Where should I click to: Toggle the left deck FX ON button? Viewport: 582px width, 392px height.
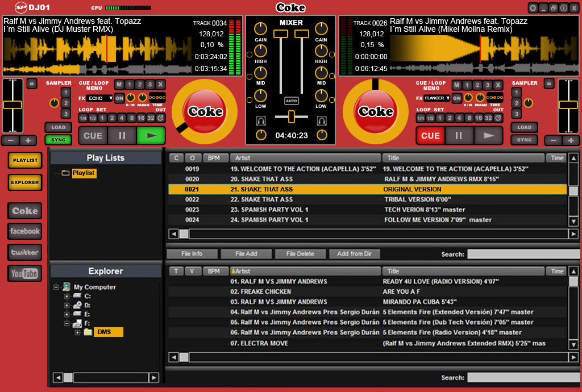[119, 98]
